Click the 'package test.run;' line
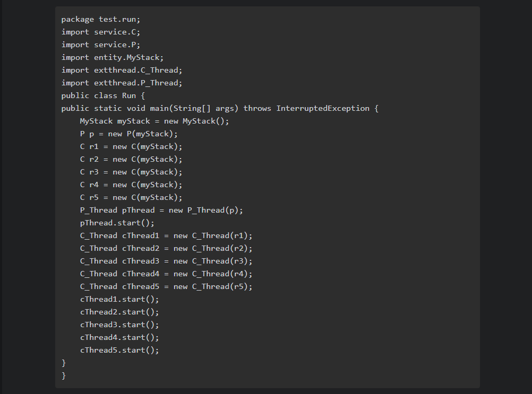Image resolution: width=532 pixels, height=394 pixels. (x=101, y=20)
